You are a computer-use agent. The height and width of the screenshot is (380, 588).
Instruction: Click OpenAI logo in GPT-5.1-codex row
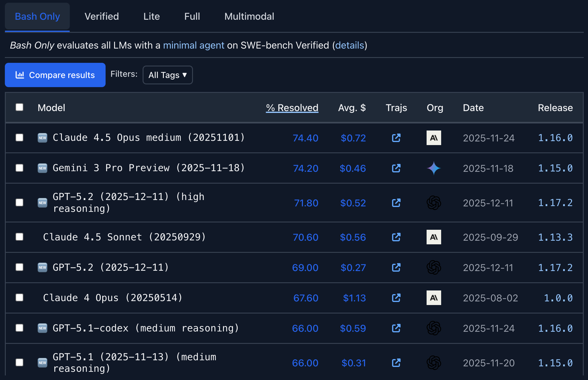coord(434,328)
